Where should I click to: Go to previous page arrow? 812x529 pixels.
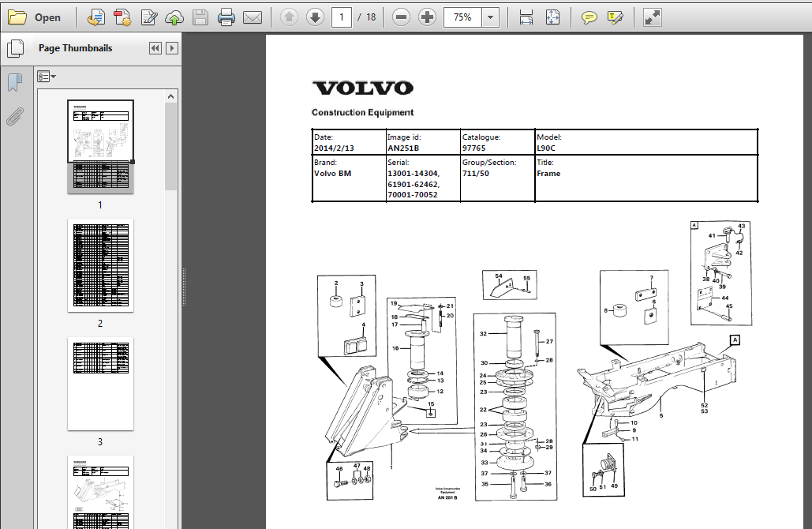point(289,17)
